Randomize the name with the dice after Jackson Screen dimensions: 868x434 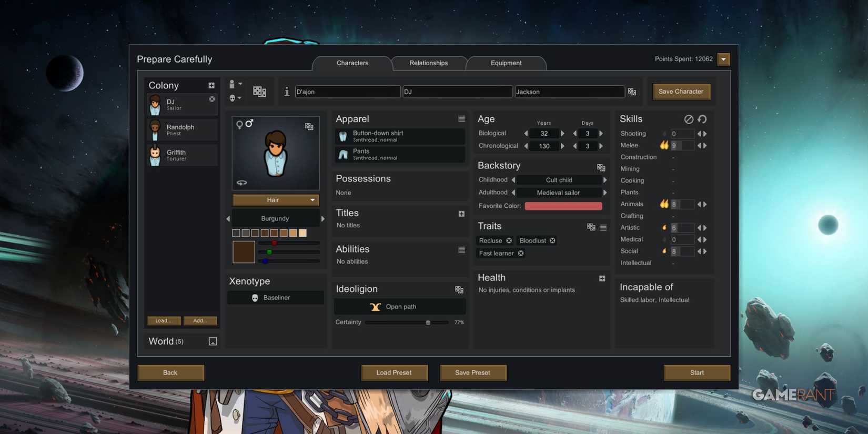tap(632, 92)
